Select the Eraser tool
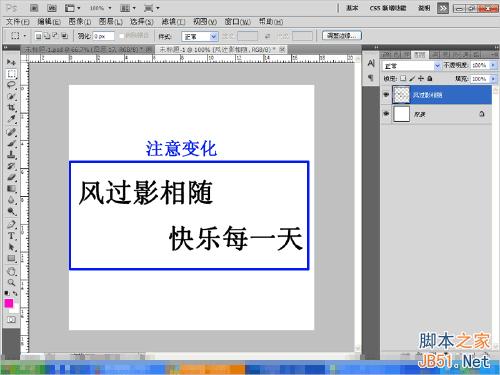Screen dimensions: 500x375 [x=11, y=177]
